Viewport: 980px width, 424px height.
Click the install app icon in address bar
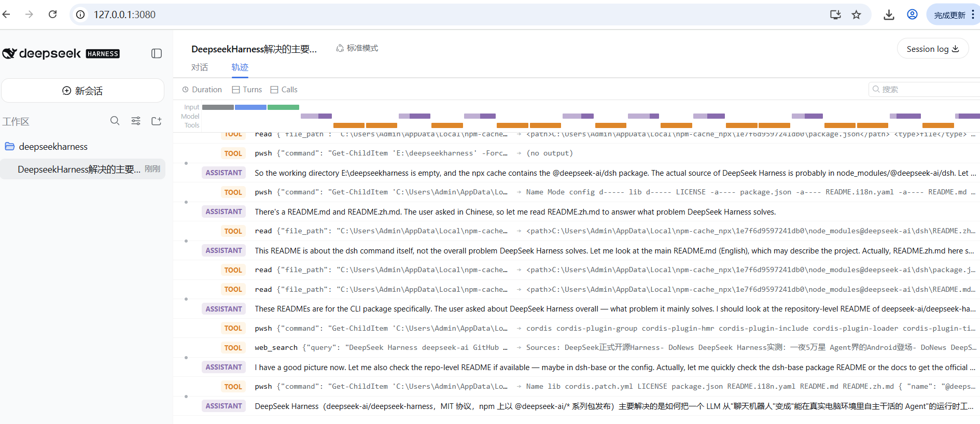tap(835, 15)
